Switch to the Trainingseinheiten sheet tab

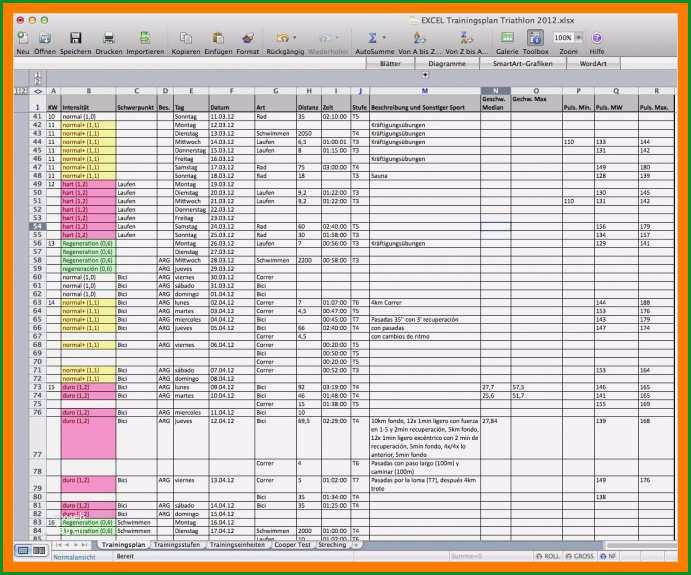pyautogui.click(x=237, y=545)
